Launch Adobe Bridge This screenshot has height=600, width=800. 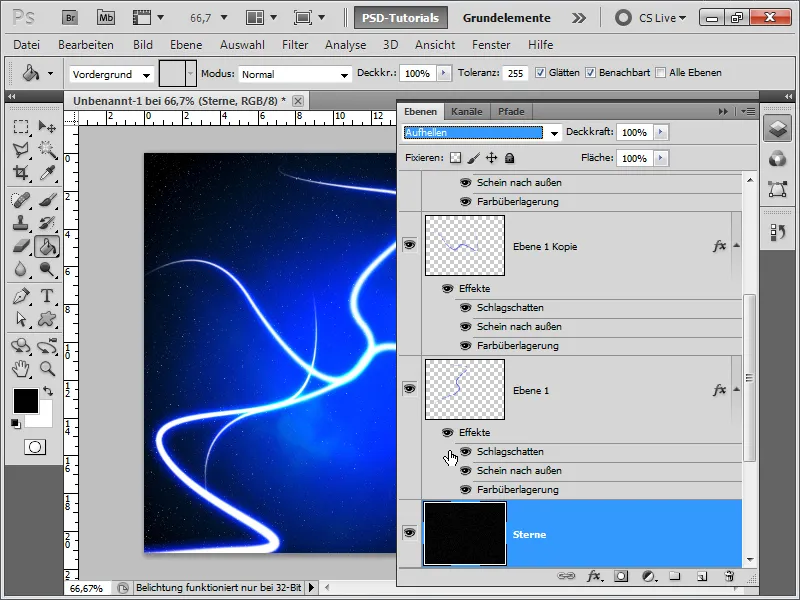click(x=70, y=18)
